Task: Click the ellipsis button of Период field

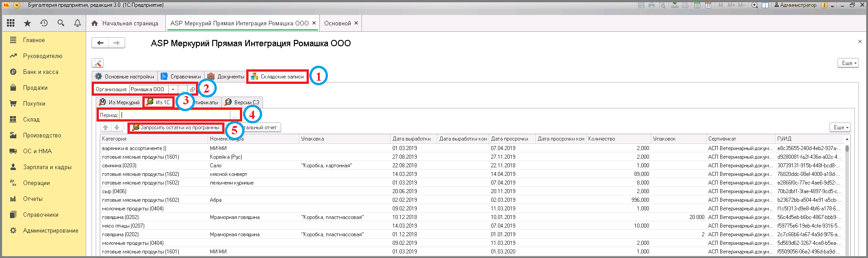Action: 235,115
